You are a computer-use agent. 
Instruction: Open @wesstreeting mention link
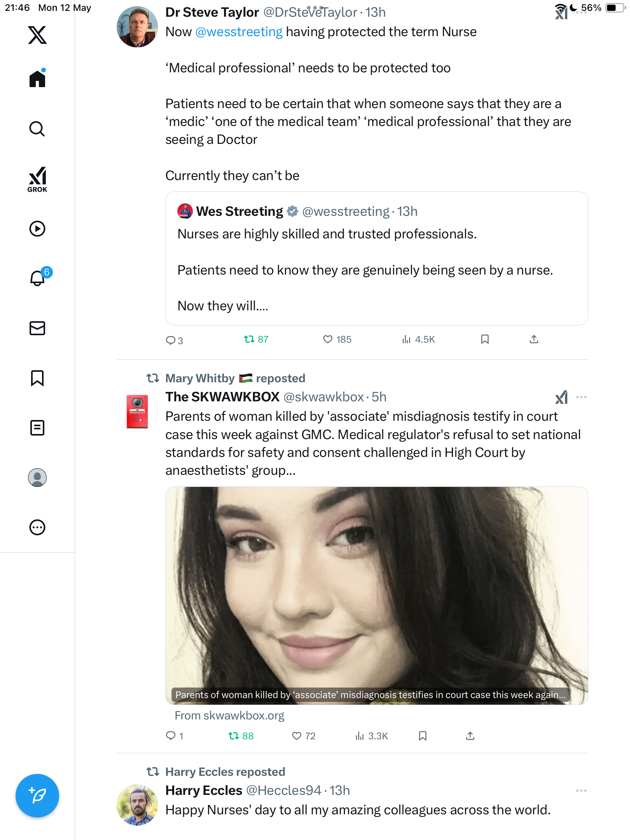coord(239,32)
